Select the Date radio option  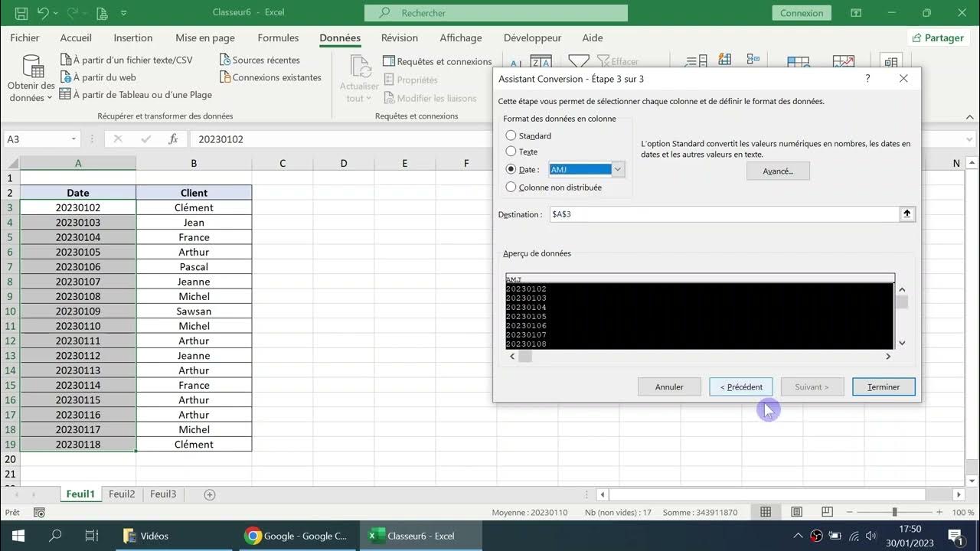coord(511,170)
